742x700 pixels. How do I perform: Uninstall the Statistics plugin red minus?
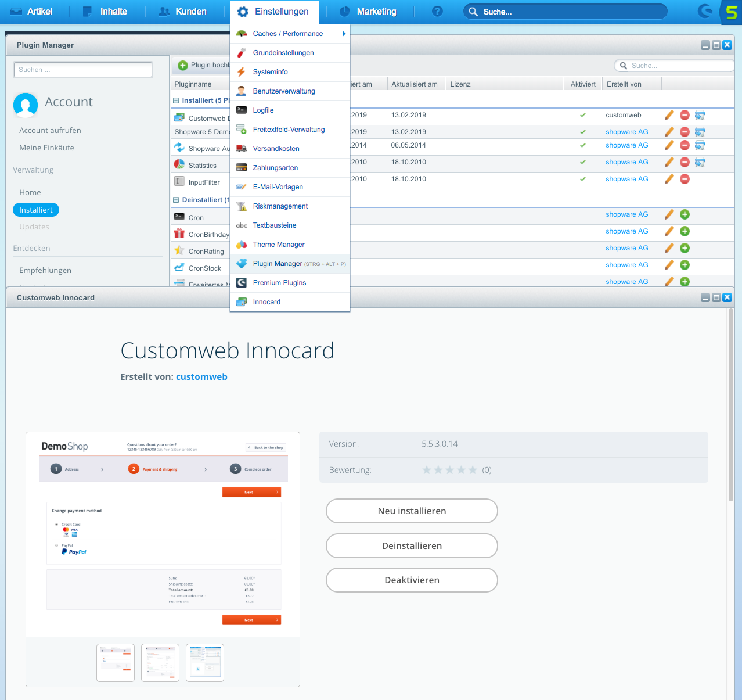click(x=685, y=163)
